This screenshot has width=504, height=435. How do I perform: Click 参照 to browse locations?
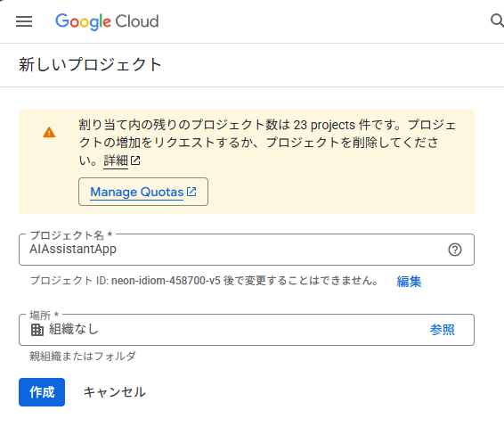tap(443, 330)
